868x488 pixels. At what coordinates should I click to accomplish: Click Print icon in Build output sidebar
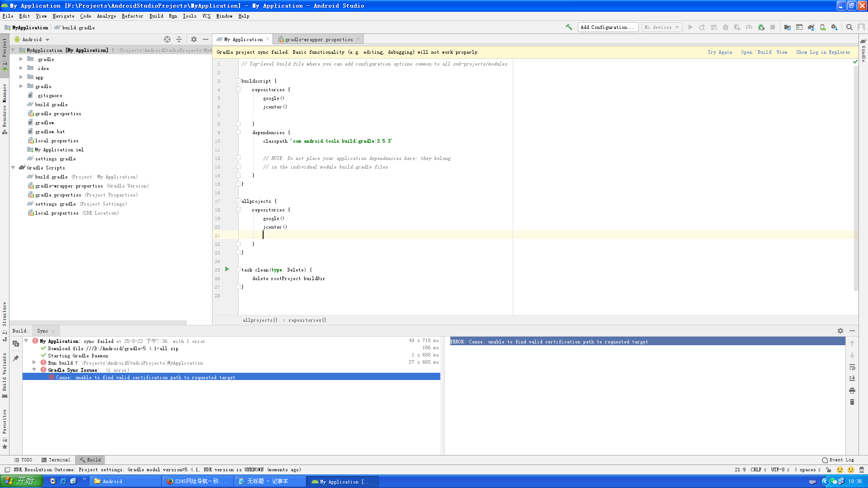pos(852,390)
